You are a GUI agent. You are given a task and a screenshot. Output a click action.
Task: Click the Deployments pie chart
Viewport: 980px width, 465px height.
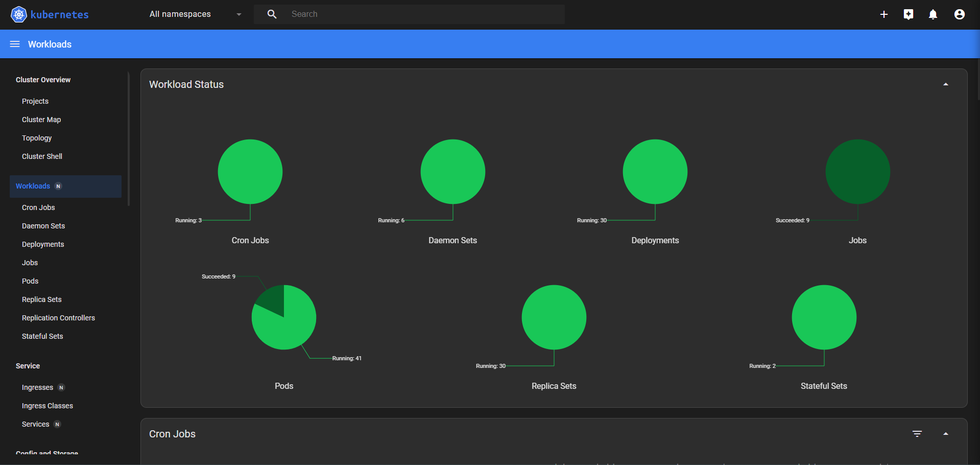tap(655, 172)
